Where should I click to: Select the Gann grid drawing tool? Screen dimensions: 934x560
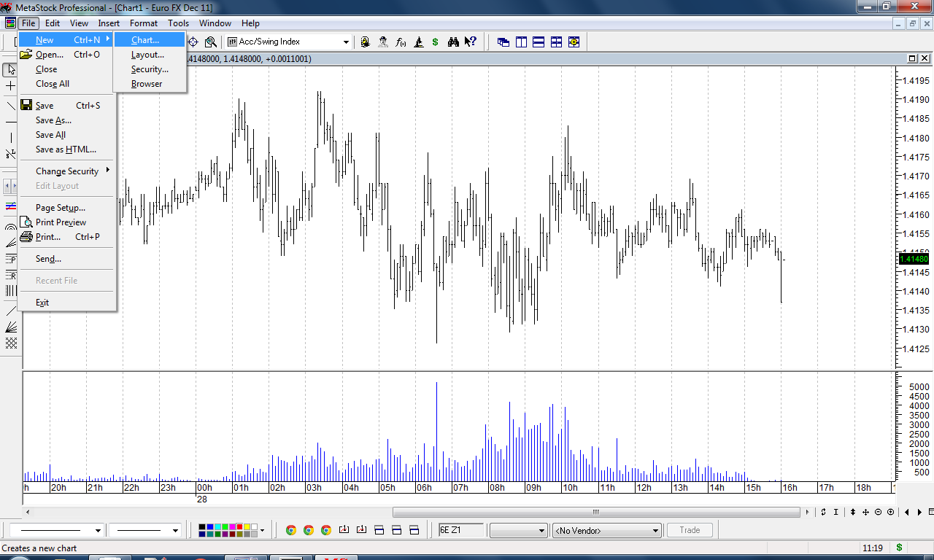coord(11,343)
